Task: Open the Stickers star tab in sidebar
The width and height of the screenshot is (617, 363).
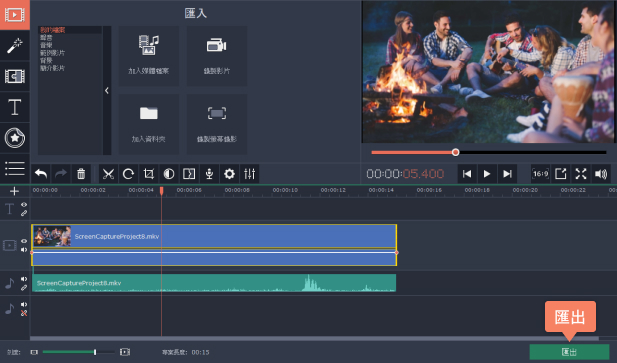Action: tap(15, 138)
